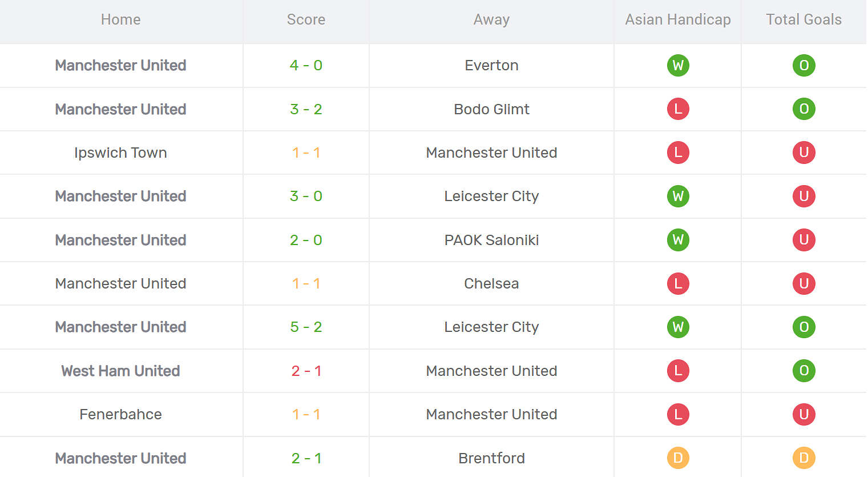Click the green O total goals badge for West Ham United
This screenshot has height=477, width=868.
coord(804,371)
